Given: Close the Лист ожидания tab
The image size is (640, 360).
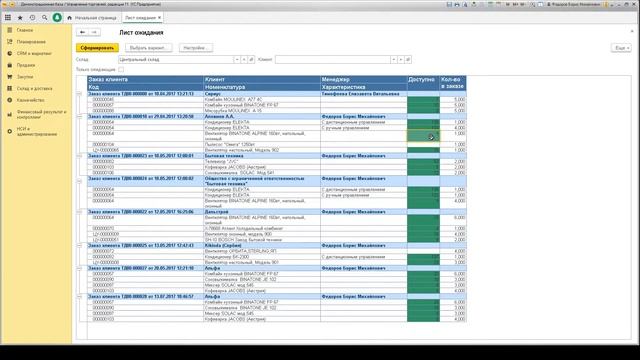Looking at the screenshot, I should (x=159, y=18).
